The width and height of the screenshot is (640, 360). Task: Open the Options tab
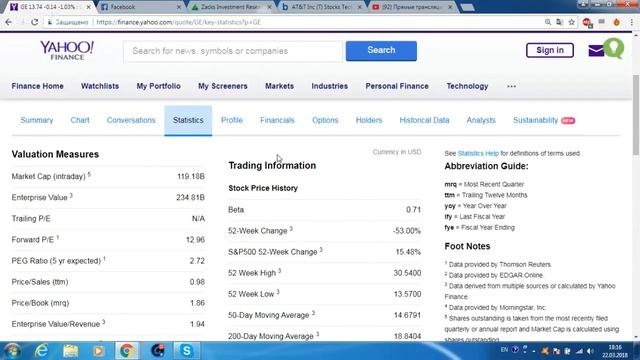click(325, 120)
